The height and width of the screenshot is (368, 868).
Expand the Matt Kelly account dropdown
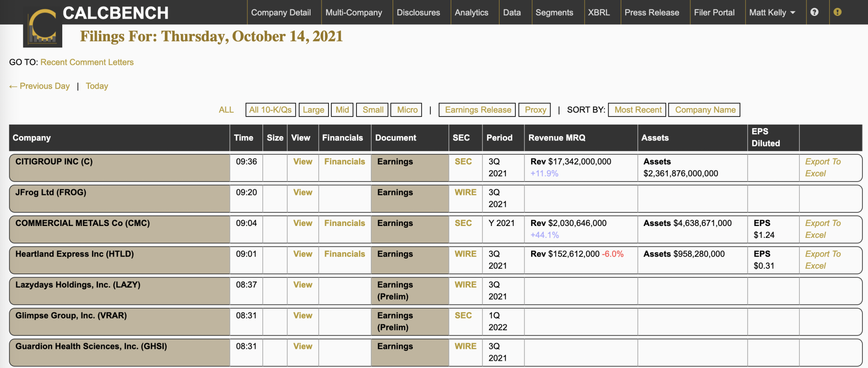tap(772, 13)
